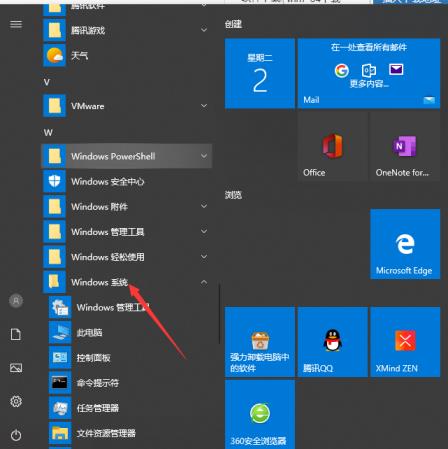
Task: Open 控制面板 from the list
Action: point(93,358)
